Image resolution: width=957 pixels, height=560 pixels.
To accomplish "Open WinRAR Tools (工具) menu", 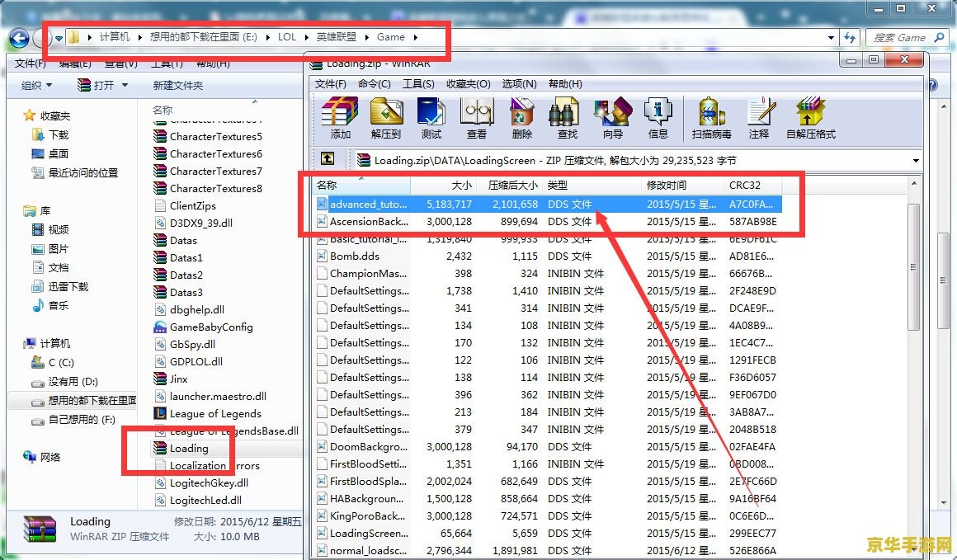I will click(x=418, y=83).
